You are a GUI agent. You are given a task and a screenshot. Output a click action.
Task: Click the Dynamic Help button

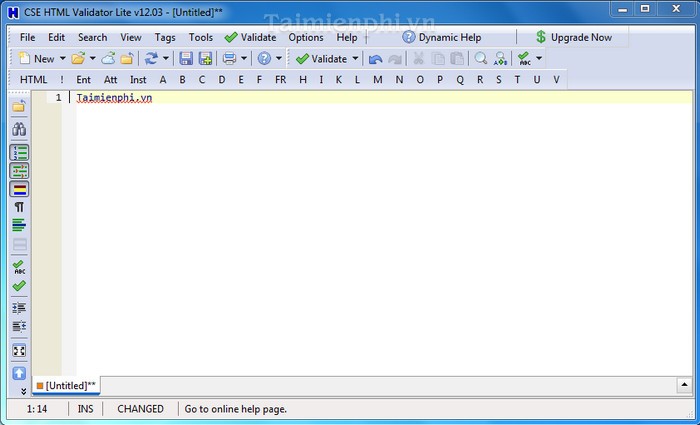[x=442, y=38]
